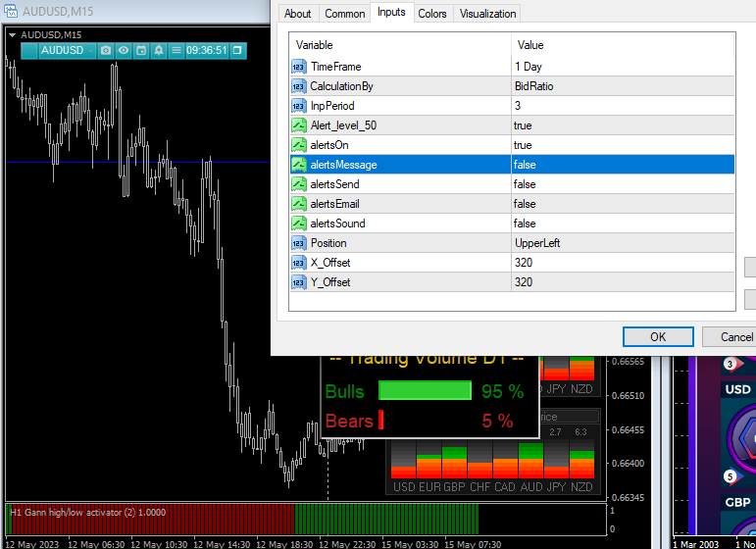
Task: Click the 95 % Bulls percentage
Action: 502,391
